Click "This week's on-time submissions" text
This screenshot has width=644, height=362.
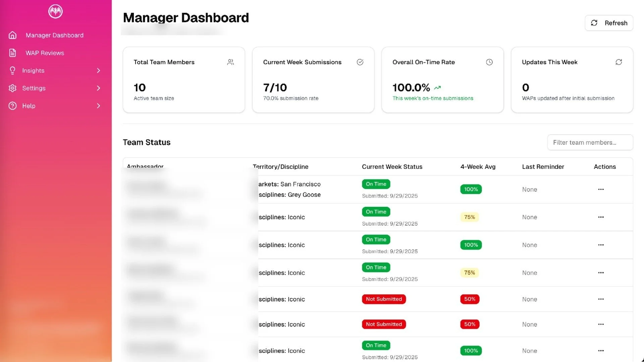433,98
